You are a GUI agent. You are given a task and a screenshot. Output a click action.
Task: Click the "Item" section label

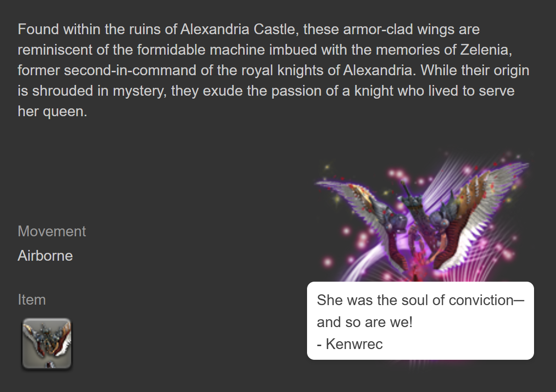coord(32,300)
